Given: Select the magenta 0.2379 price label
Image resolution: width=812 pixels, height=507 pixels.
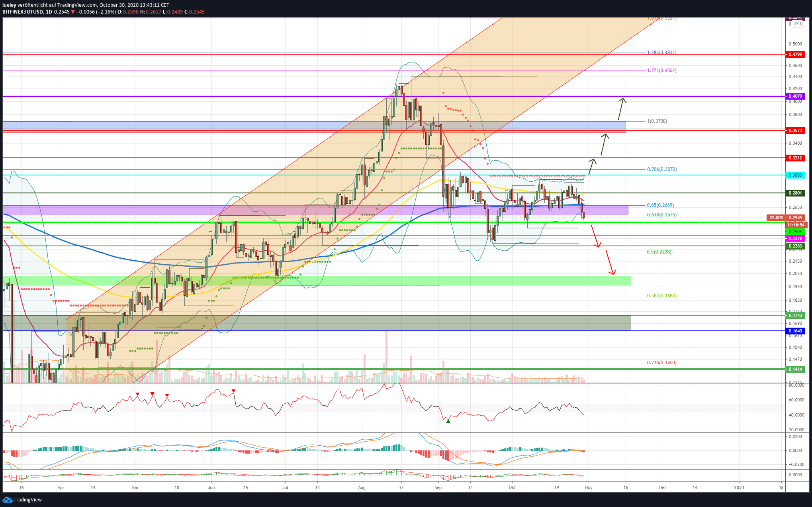Looking at the screenshot, I should [x=795, y=238].
